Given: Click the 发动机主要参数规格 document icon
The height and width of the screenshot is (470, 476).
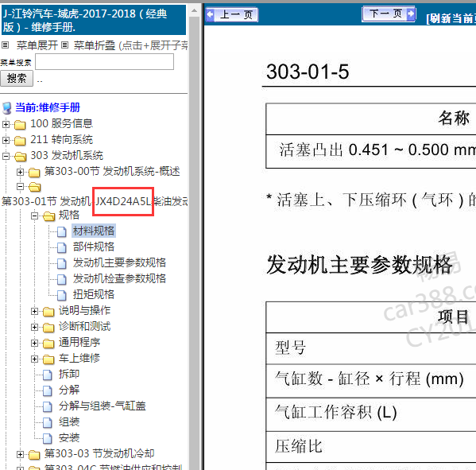Looking at the screenshot, I should click(x=62, y=263).
